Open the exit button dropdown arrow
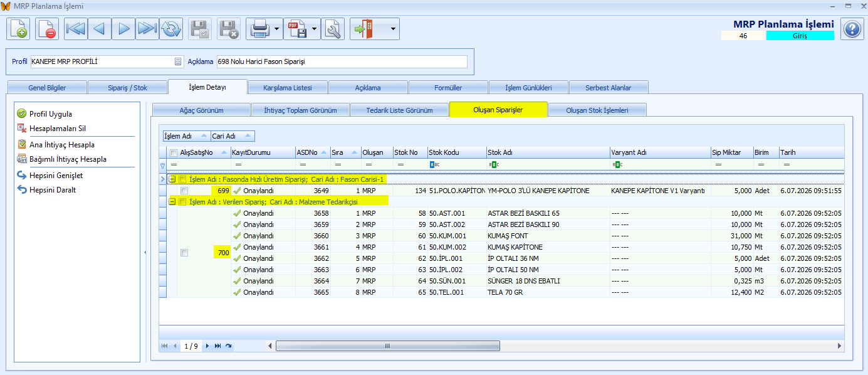This screenshot has width=868, height=375. (x=393, y=29)
